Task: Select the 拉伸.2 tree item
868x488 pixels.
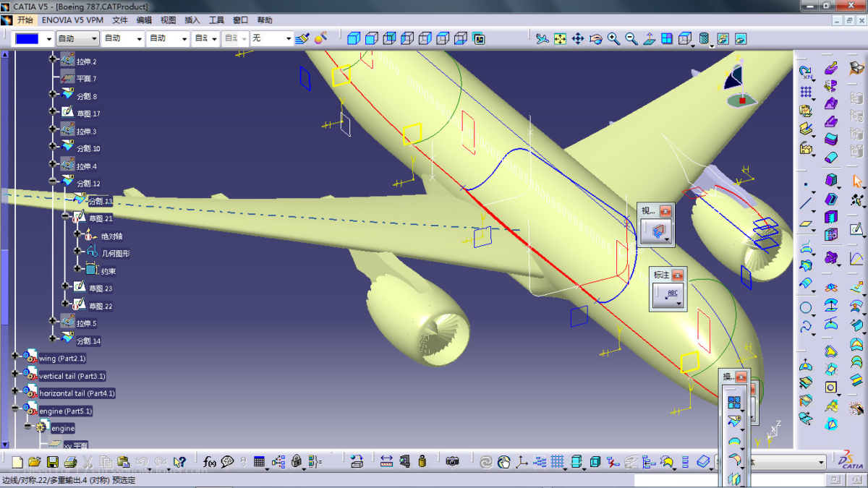Action: tap(86, 61)
